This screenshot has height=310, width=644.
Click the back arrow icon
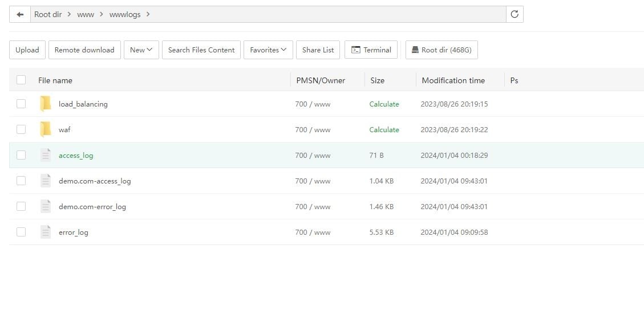coord(20,14)
